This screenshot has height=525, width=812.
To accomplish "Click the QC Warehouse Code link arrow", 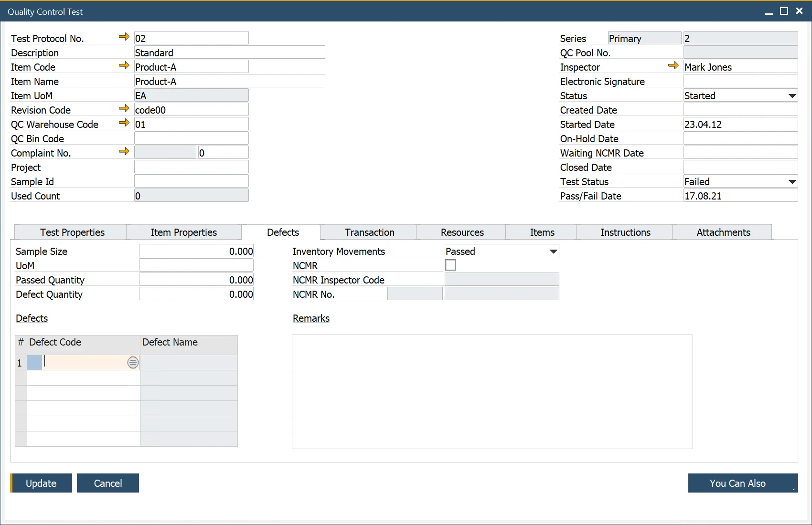I will [124, 123].
